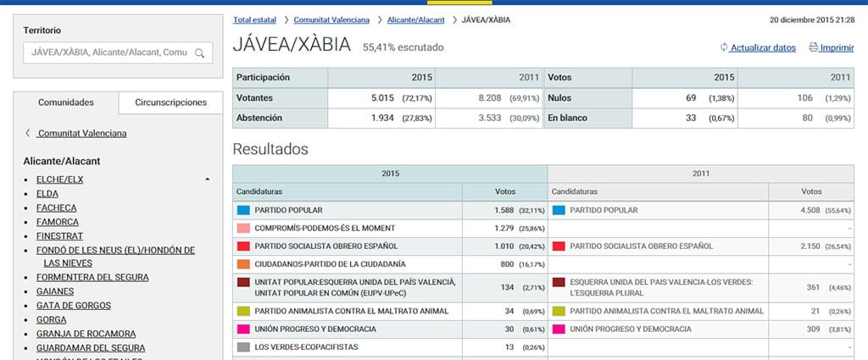Click the Compromís-Podemos votes 1.279
This screenshot has width=868, height=360.
[x=505, y=228]
